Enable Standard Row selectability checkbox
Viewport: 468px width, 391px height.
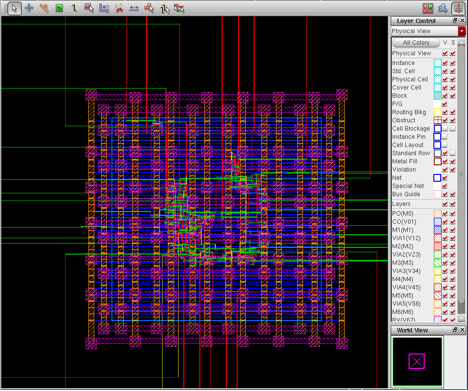[x=452, y=153]
